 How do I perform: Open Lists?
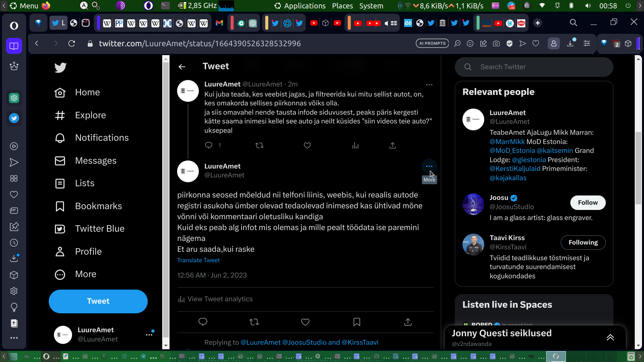(x=74, y=183)
